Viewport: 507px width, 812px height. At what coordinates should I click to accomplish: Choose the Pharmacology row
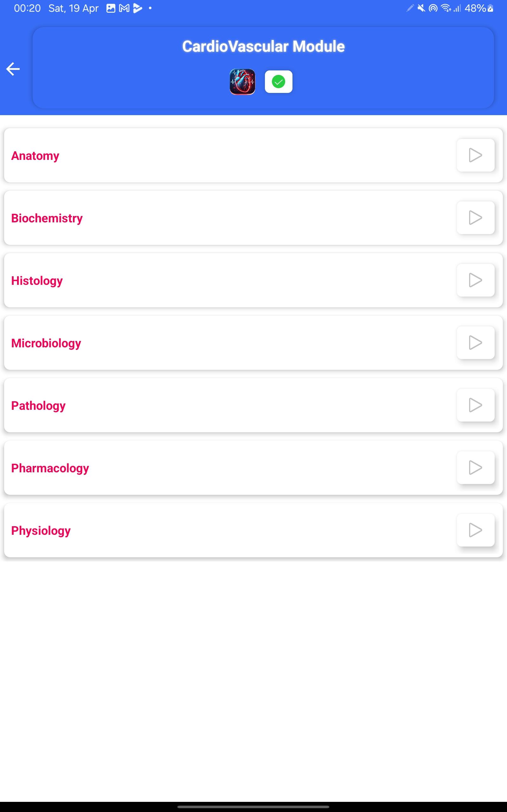(253, 468)
